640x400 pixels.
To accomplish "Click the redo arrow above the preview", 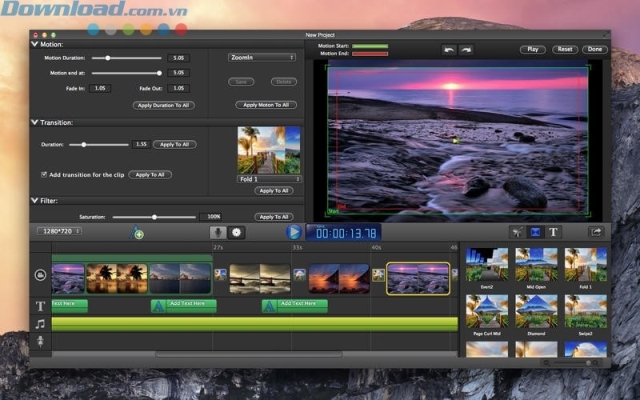I will pyautogui.click(x=466, y=49).
